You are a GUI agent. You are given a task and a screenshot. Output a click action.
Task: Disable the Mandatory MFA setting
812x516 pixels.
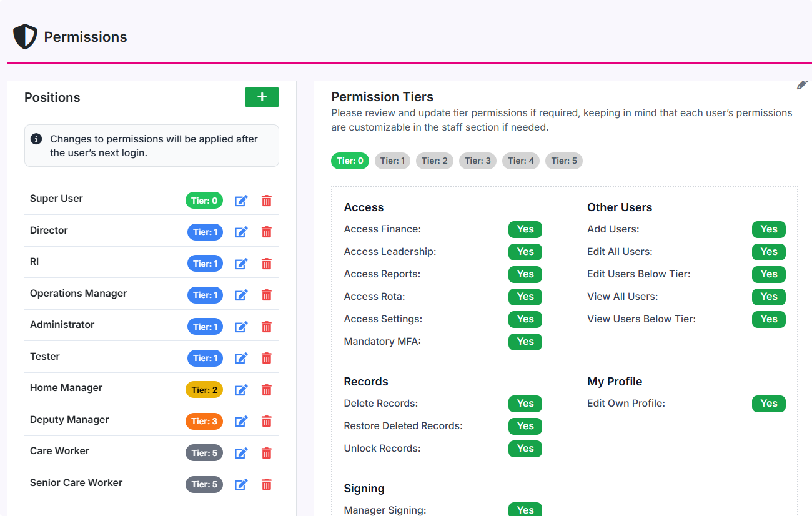[x=525, y=342]
